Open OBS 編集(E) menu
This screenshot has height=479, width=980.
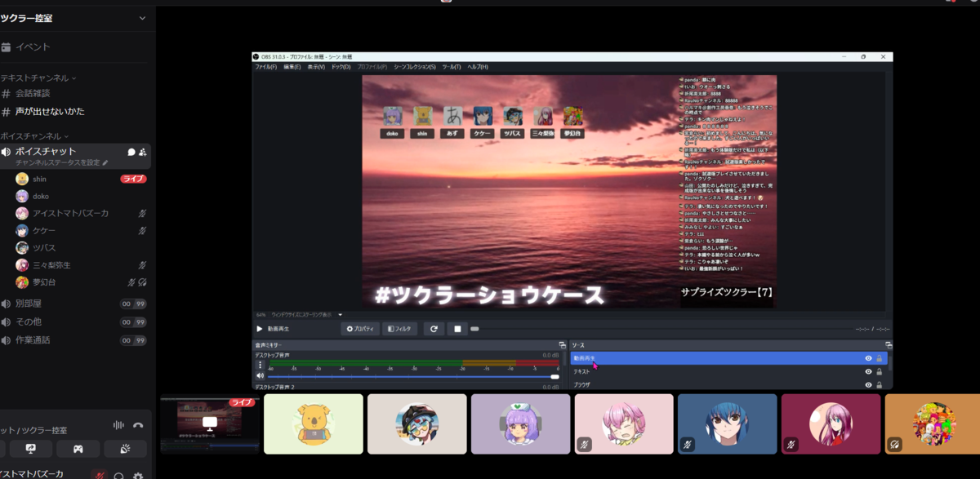292,67
